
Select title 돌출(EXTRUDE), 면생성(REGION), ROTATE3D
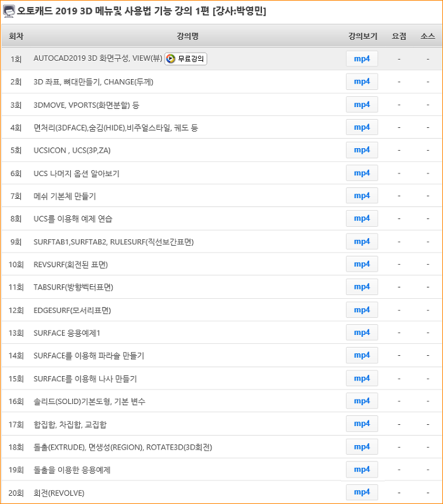pos(123,448)
